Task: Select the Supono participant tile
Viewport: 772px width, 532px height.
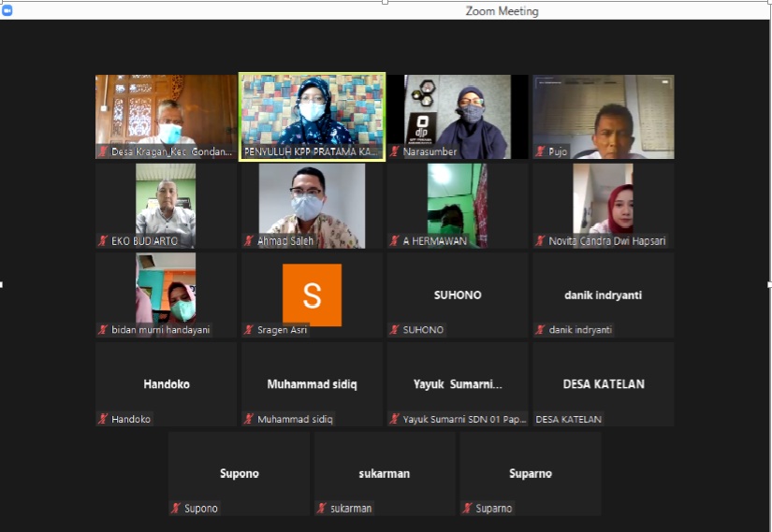Action: pyautogui.click(x=239, y=473)
